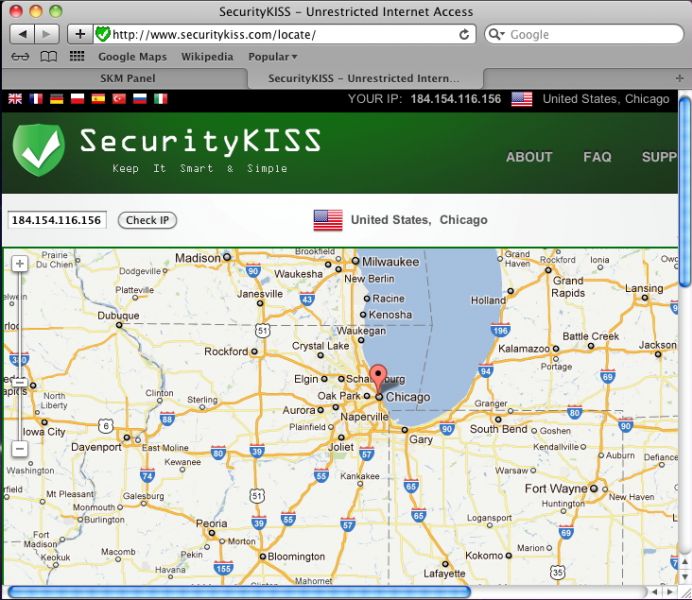The height and width of the screenshot is (600, 692).
Task: Switch language to English via UK flag
Action: [15, 98]
